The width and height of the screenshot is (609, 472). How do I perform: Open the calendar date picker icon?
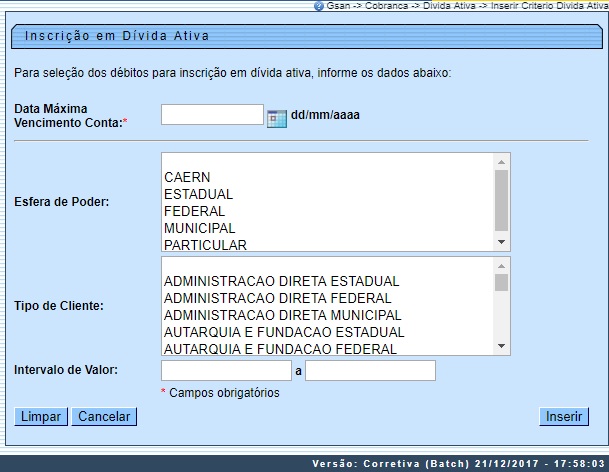277,119
